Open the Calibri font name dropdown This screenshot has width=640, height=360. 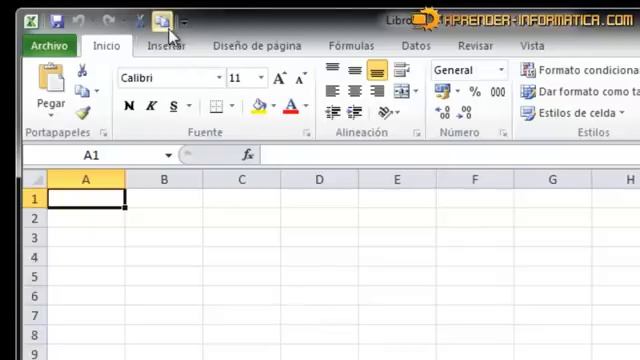click(x=219, y=78)
